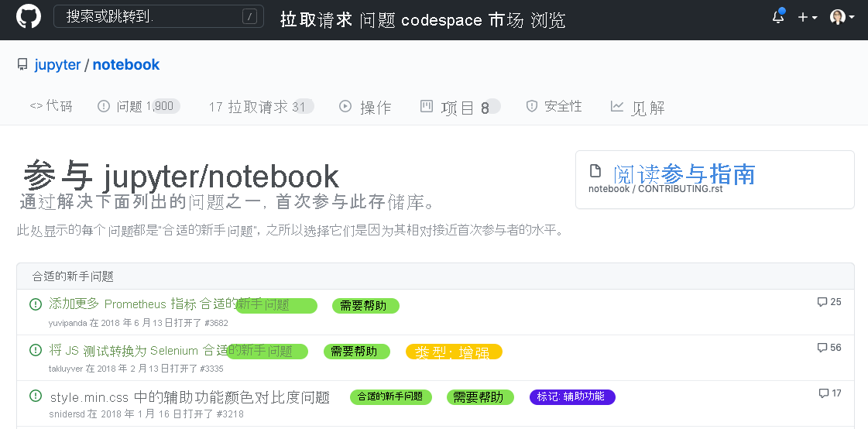Open issue style.min.css 中的辅助功能颜色对比度问题
Screen dimensions: 868x429
tap(190, 397)
